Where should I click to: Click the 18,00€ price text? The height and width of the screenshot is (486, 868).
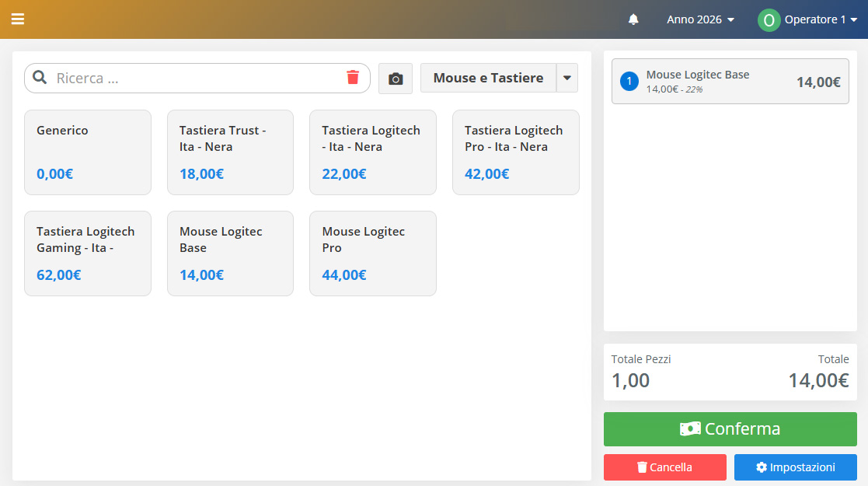tap(201, 174)
